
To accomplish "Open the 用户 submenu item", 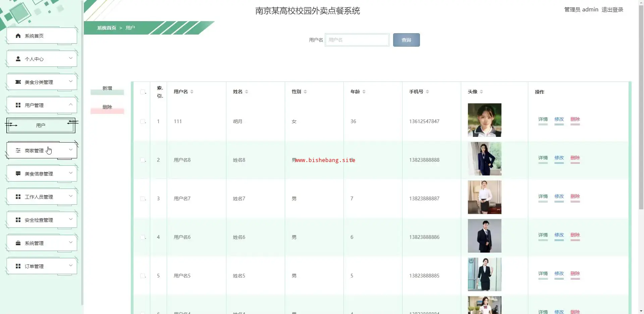I will [41, 125].
